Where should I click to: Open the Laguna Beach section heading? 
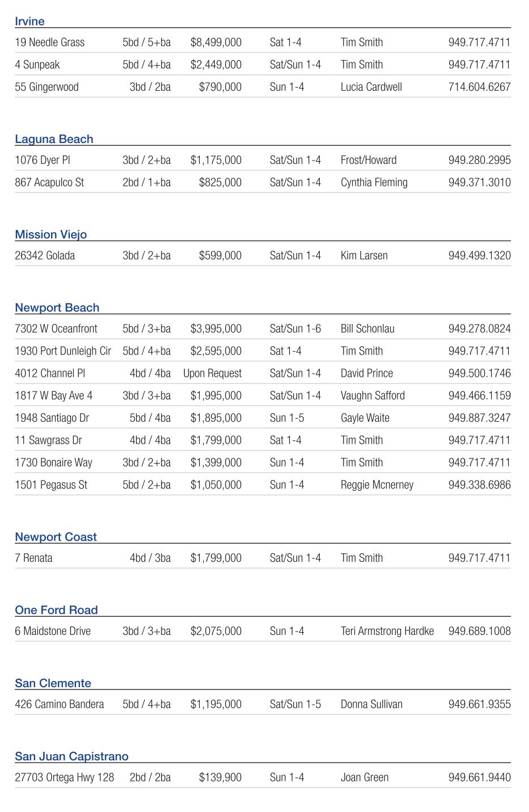tap(54, 140)
